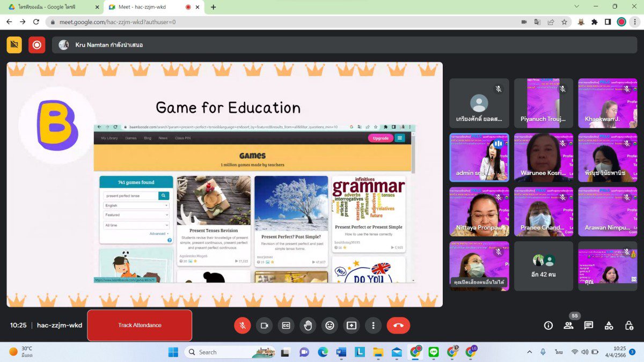Select เกรียงศักดิ์ participant tile

click(x=479, y=103)
